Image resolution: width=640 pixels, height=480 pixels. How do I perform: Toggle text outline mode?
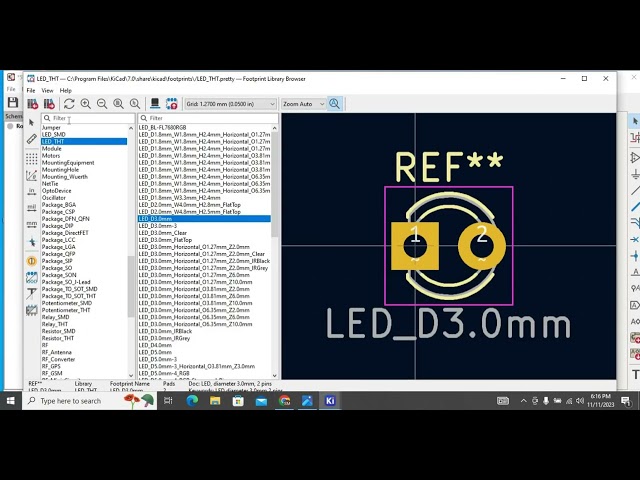(31, 293)
